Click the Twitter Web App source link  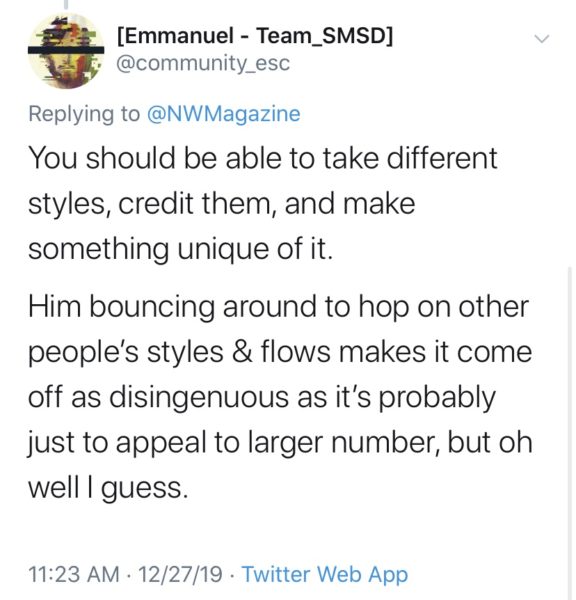pyautogui.click(x=325, y=575)
